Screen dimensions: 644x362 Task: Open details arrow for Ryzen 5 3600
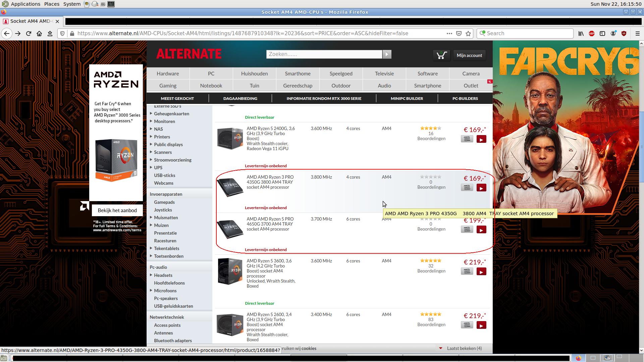point(481,271)
